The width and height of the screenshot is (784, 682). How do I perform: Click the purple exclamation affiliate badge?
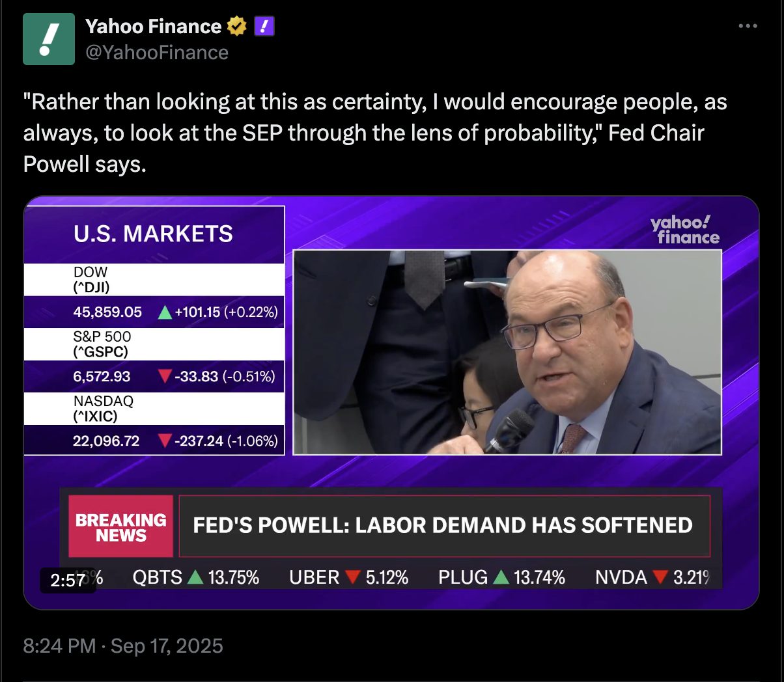click(264, 26)
